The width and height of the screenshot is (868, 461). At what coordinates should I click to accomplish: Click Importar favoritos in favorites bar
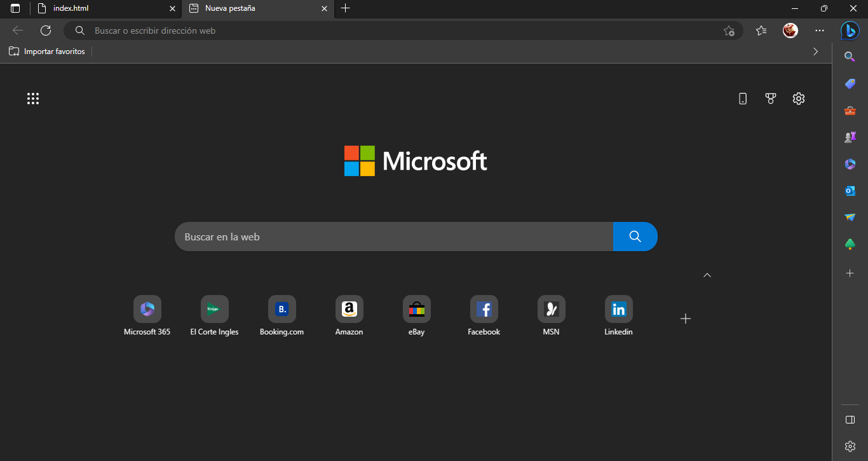[x=47, y=52]
